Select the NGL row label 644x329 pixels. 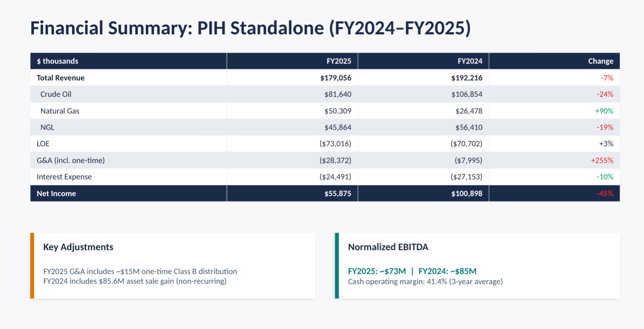47,127
